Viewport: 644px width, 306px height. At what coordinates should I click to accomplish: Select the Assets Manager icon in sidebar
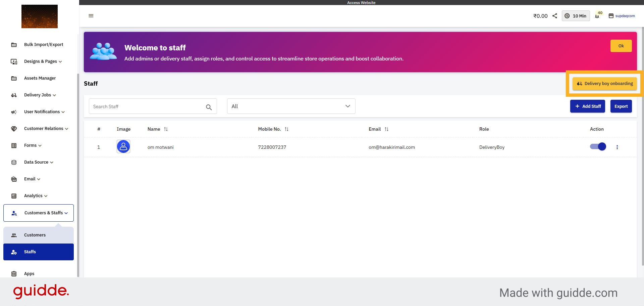pyautogui.click(x=14, y=78)
